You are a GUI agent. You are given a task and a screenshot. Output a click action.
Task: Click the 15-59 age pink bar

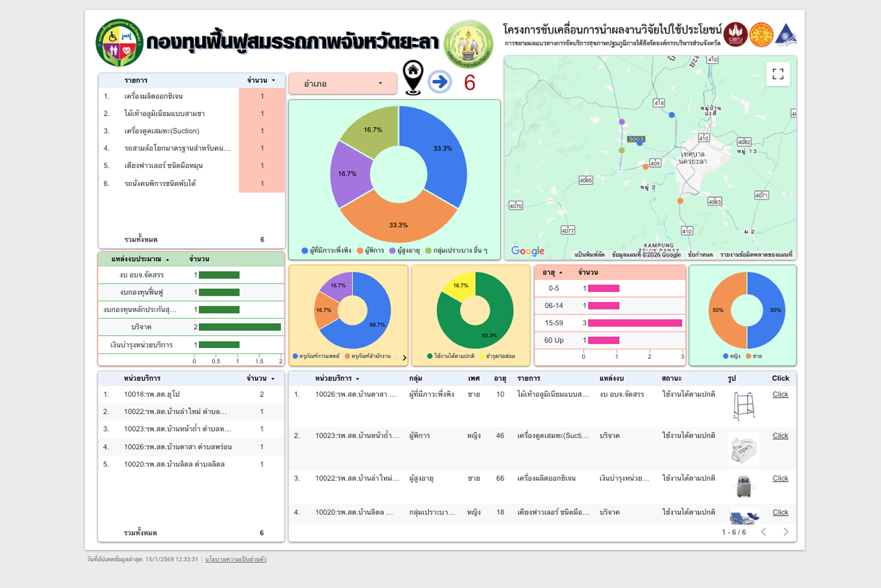point(634,323)
